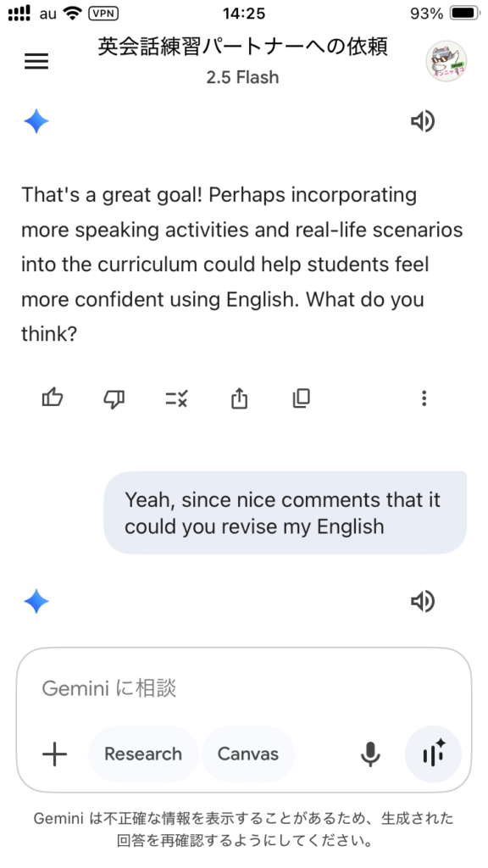This screenshot has height=868, width=488.
Task: Open the profile avatar
Action: [446, 61]
